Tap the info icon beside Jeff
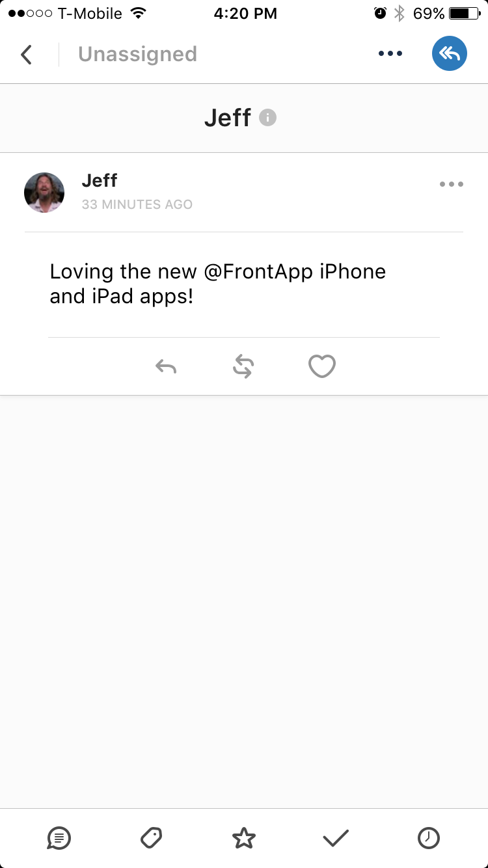This screenshot has height=868, width=488. pos(267,118)
